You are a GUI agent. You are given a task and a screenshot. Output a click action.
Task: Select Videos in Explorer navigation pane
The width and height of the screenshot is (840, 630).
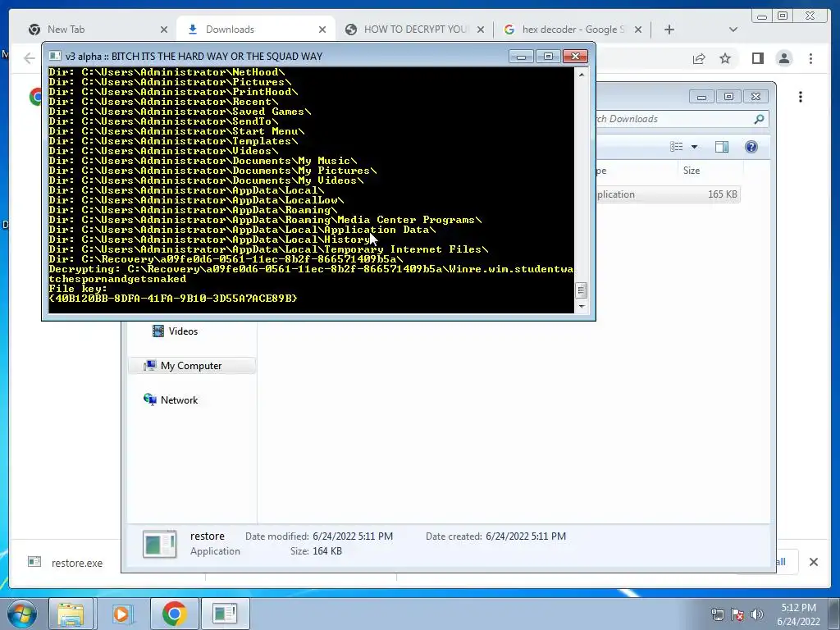pyautogui.click(x=176, y=331)
